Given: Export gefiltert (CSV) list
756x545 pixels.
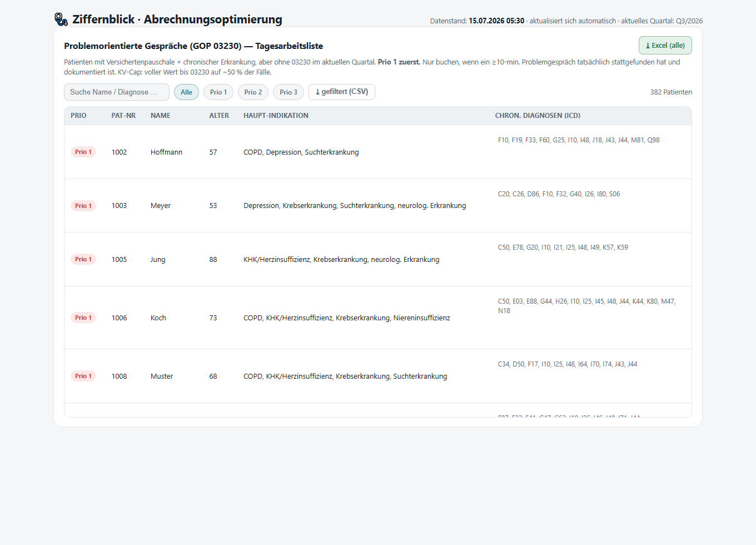Looking at the screenshot, I should (x=342, y=92).
